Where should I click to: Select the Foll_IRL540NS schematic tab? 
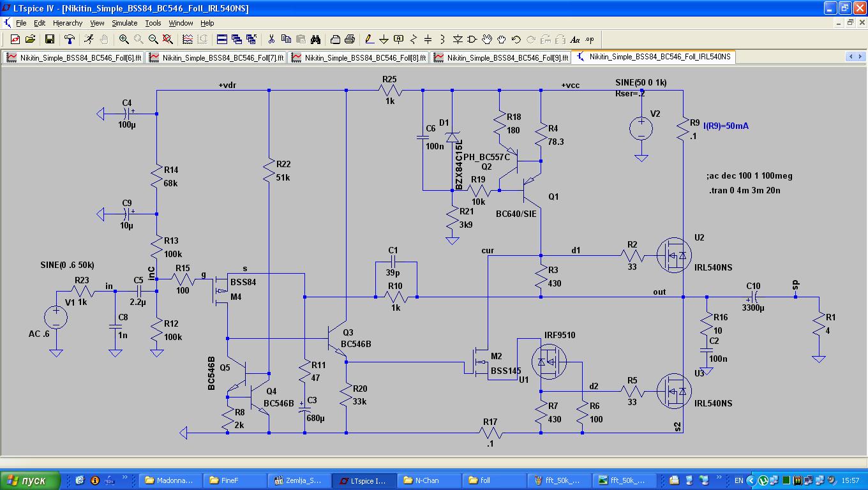coord(654,57)
